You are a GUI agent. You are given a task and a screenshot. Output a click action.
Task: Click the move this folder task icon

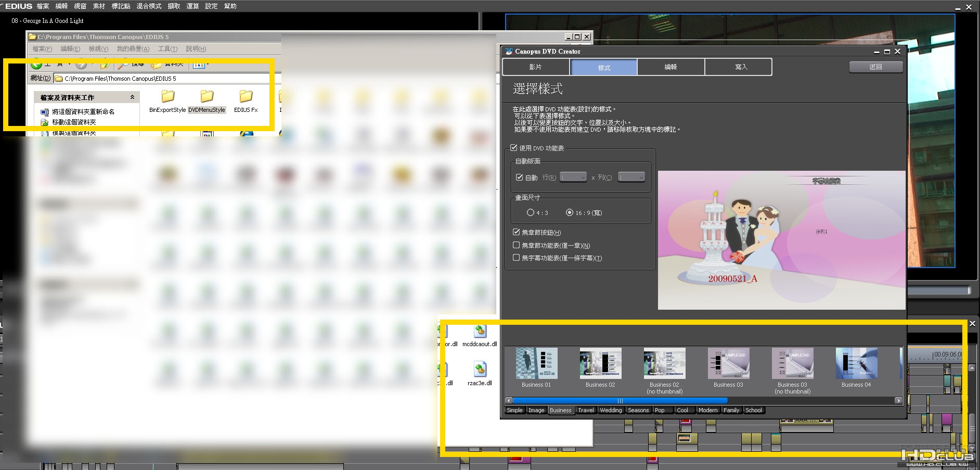45,122
